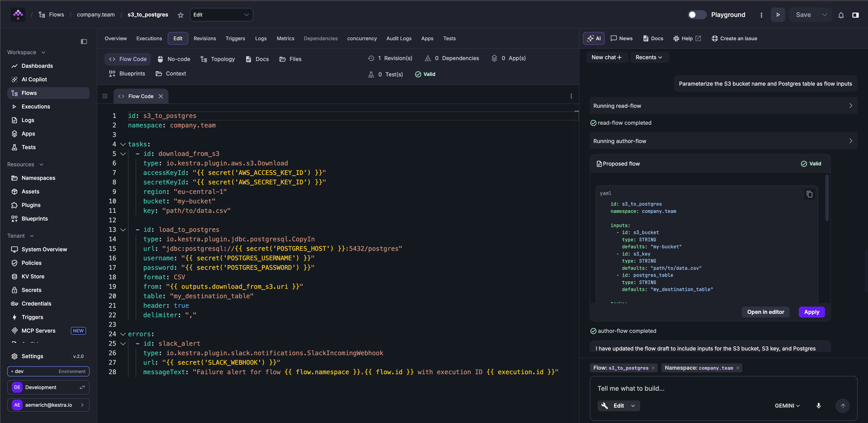
Task: Expand the Running read-flow step
Action: pyautogui.click(x=723, y=106)
